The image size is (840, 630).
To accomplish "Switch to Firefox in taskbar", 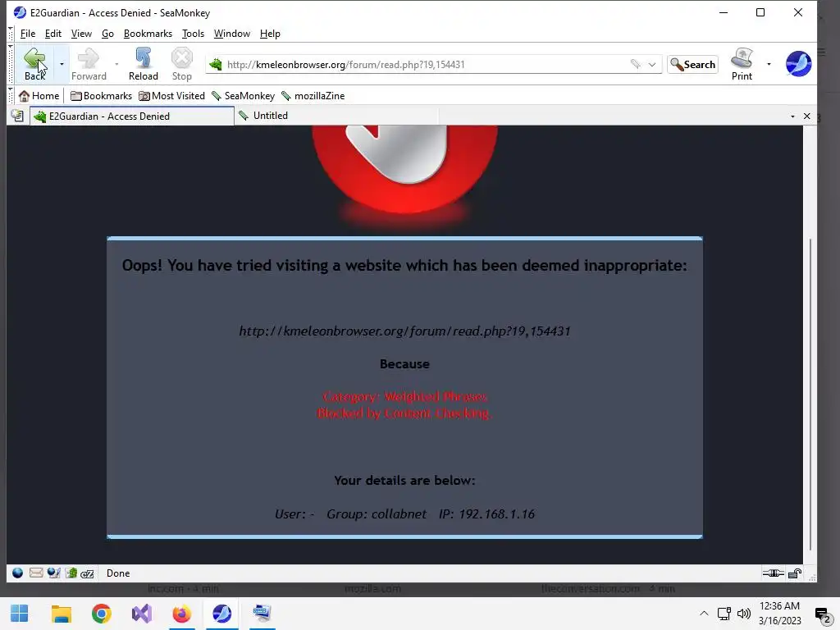I will coord(181,614).
